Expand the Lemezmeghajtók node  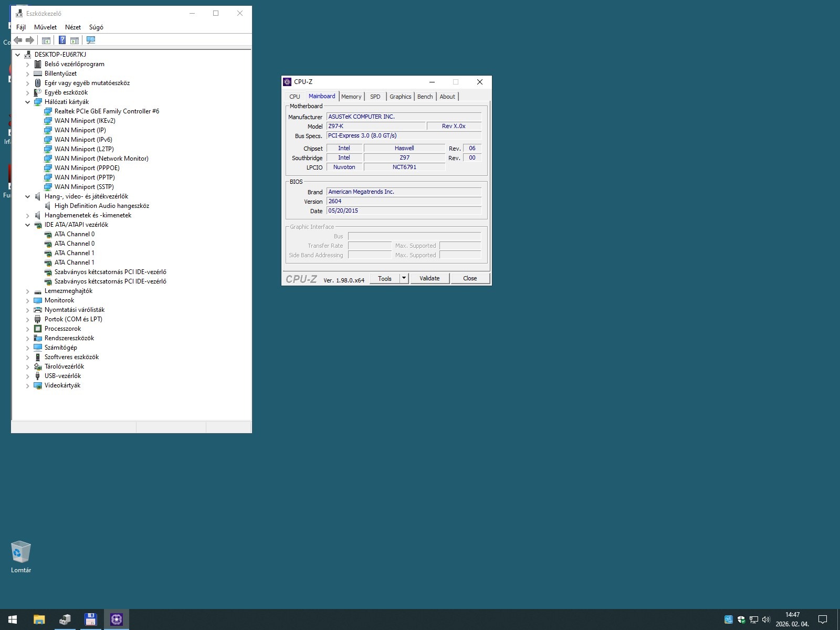28,291
